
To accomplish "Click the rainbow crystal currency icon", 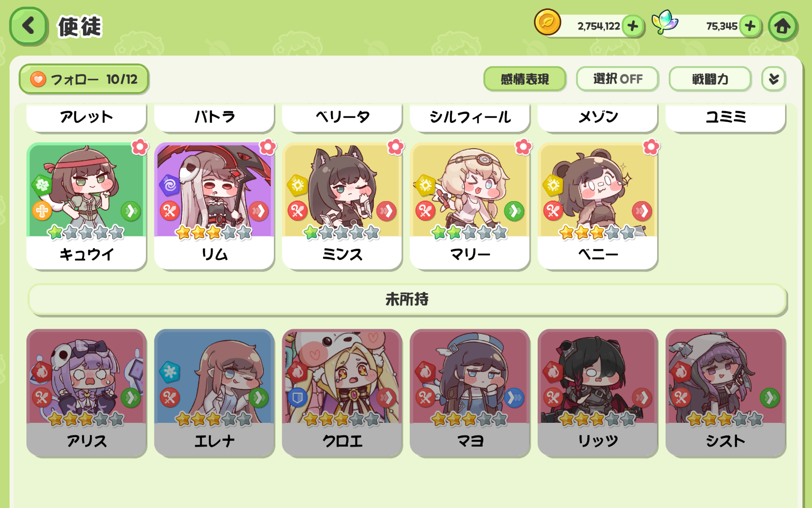I will [665, 23].
